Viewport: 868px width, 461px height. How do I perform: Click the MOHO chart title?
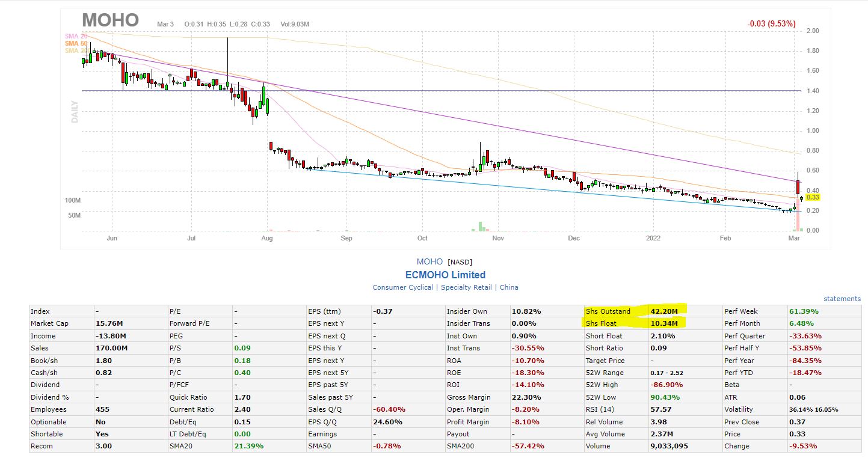(111, 20)
